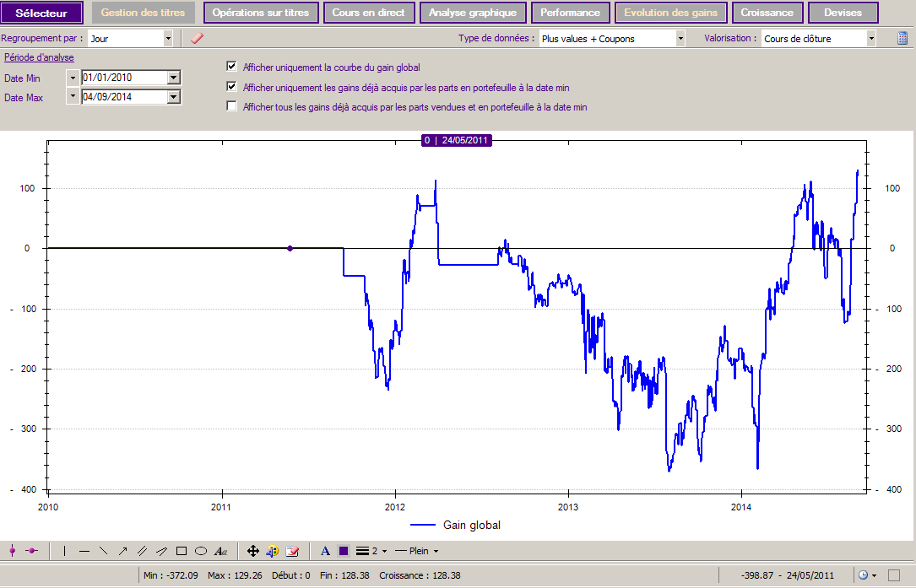Viewport: 916px width, 588px height.
Task: Uncheck Afficher uniquement la courbe du gain global
Action: tap(231, 67)
